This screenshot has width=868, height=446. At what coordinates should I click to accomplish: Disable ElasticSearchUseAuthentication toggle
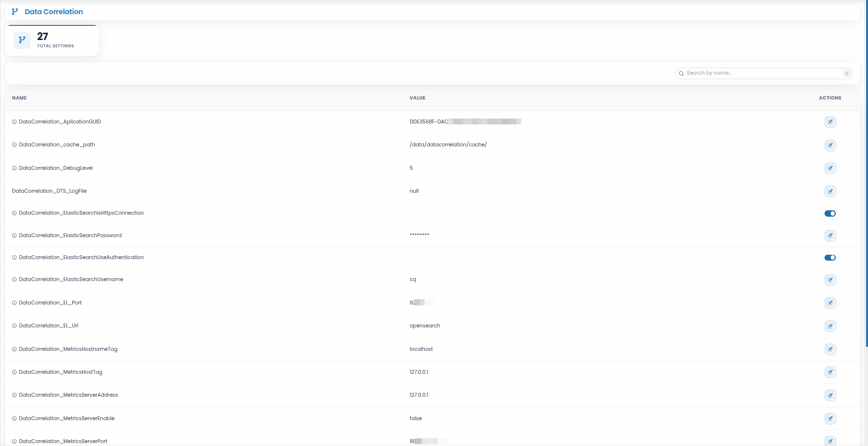click(x=830, y=258)
